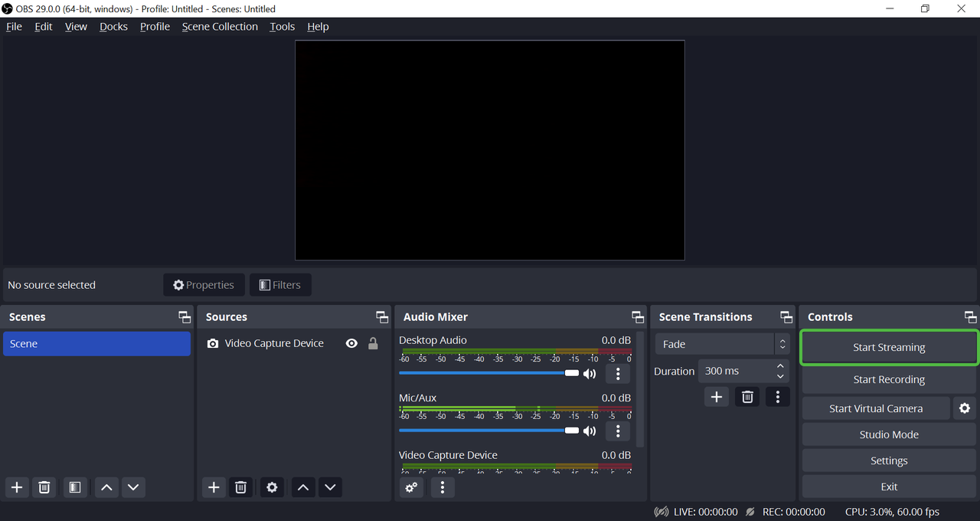Open Mic/Aux three-dot options menu
This screenshot has height=521, width=980.
coord(618,431)
